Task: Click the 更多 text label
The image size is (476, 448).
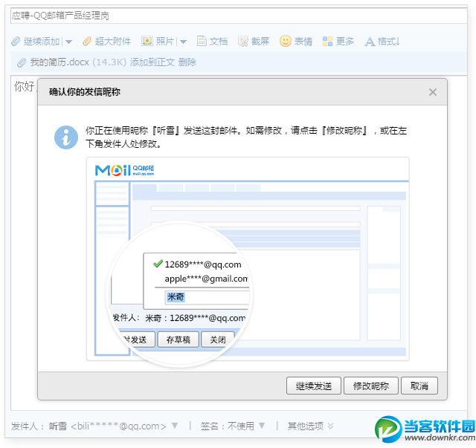Action: 345,42
